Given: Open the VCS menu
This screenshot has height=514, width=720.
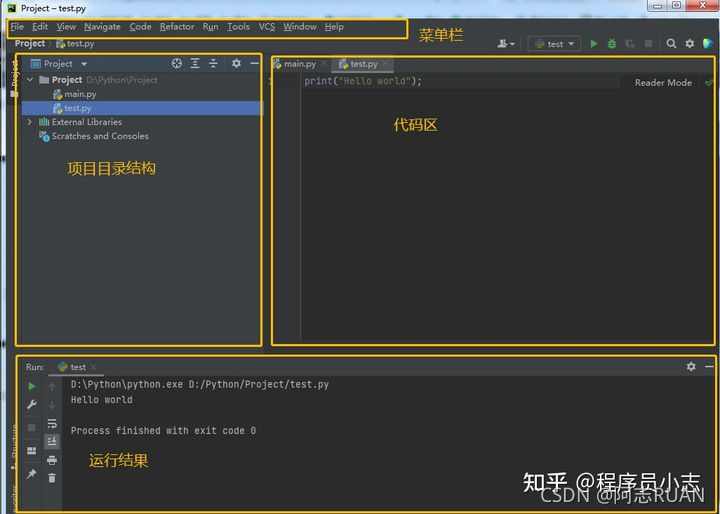Looking at the screenshot, I should point(267,27).
